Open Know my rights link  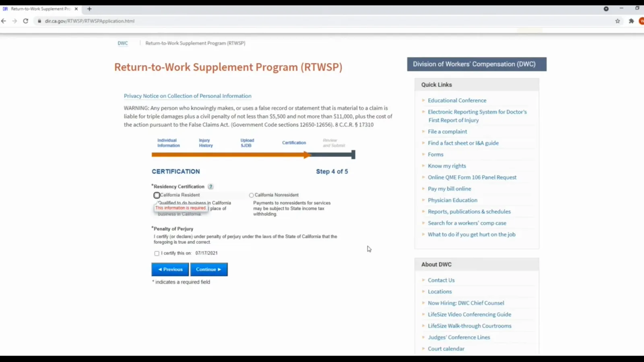click(447, 166)
